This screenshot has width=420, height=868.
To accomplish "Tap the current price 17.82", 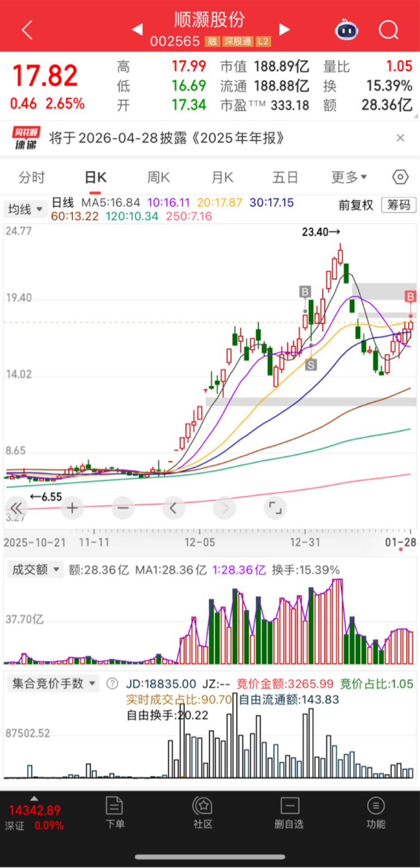I will (45, 75).
